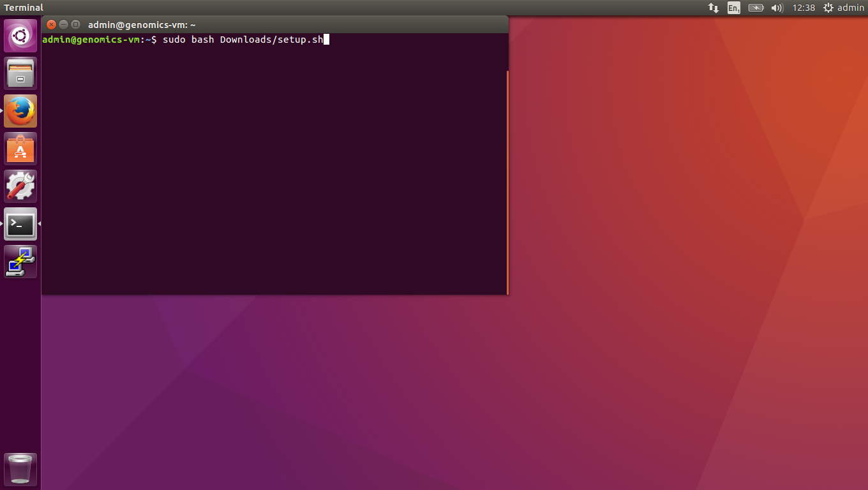
Task: Open the session menu next to admin
Action: click(x=843, y=8)
